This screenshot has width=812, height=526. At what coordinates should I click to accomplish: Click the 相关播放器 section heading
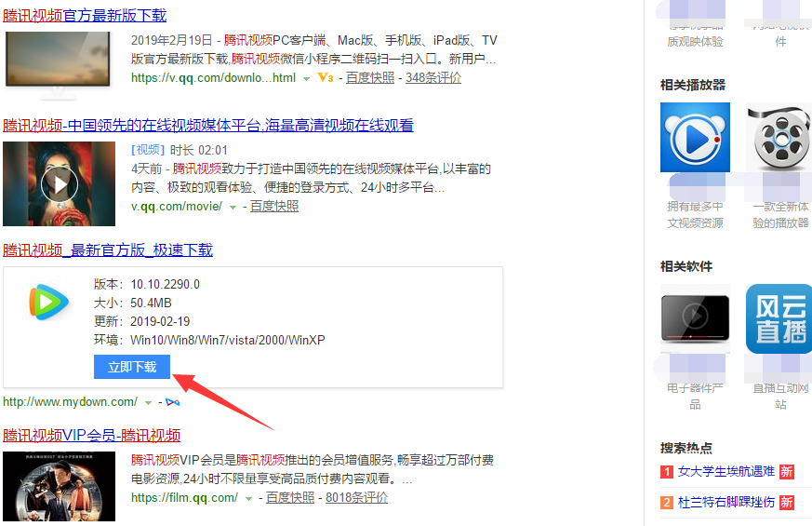point(692,85)
